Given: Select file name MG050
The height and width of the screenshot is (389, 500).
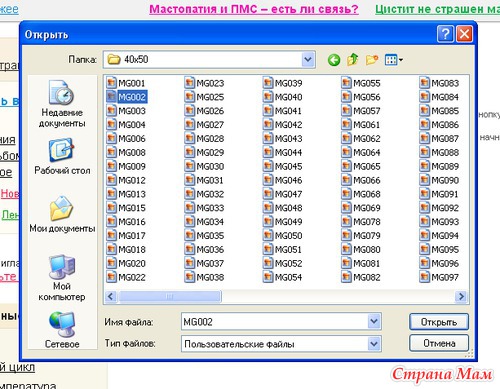Looking at the screenshot, I should (x=289, y=236).
